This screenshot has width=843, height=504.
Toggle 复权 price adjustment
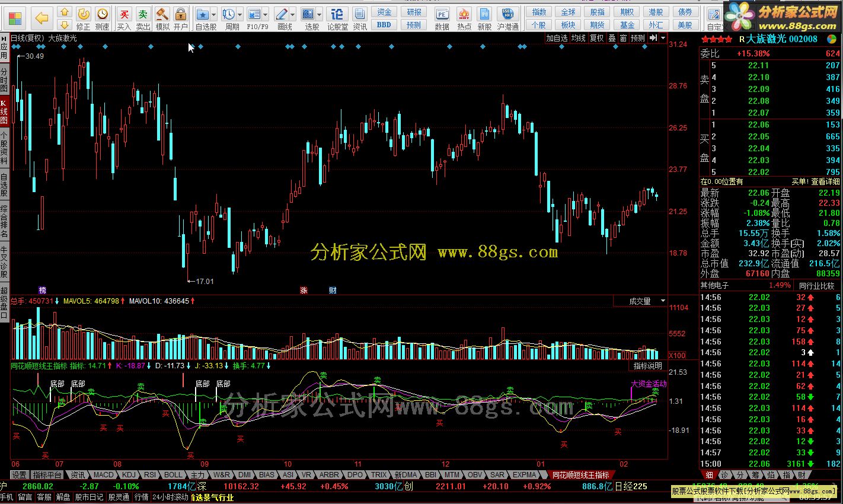coord(596,38)
